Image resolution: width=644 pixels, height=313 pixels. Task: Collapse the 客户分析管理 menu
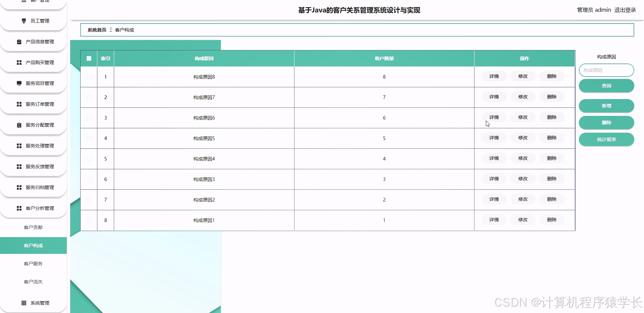pyautogui.click(x=33, y=208)
